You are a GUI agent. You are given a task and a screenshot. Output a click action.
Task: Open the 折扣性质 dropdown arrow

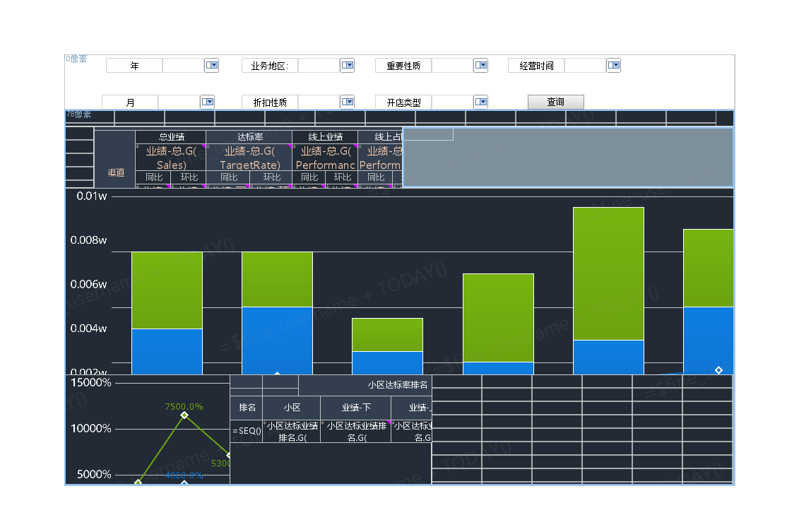pos(347,102)
